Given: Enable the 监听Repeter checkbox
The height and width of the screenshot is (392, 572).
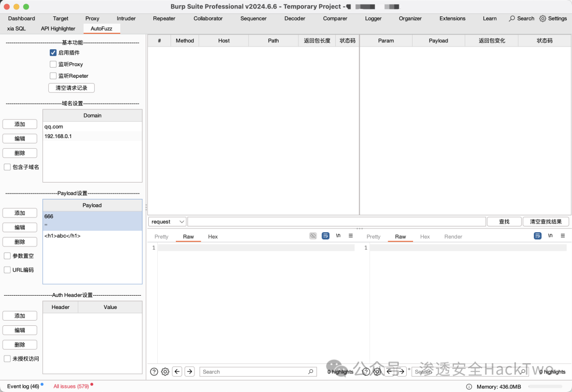Looking at the screenshot, I should click(53, 76).
